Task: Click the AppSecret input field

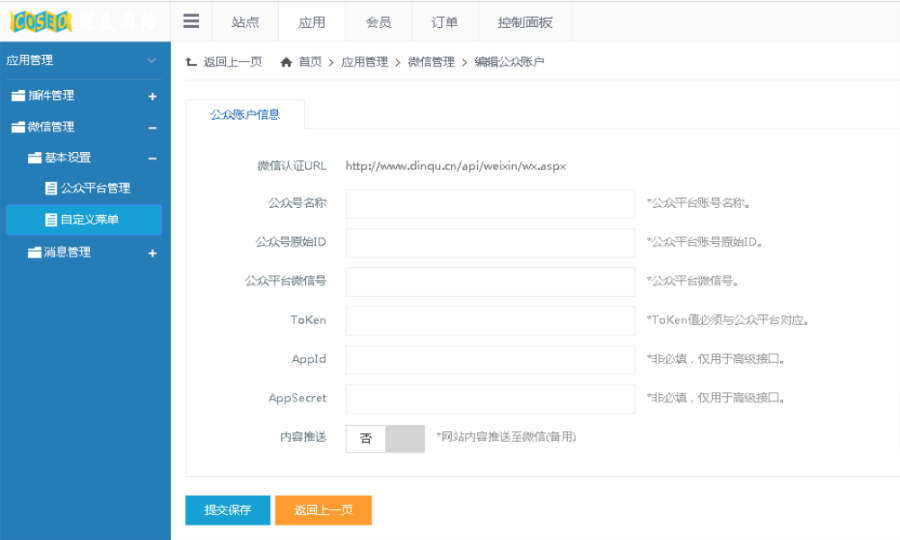Action: (490, 399)
